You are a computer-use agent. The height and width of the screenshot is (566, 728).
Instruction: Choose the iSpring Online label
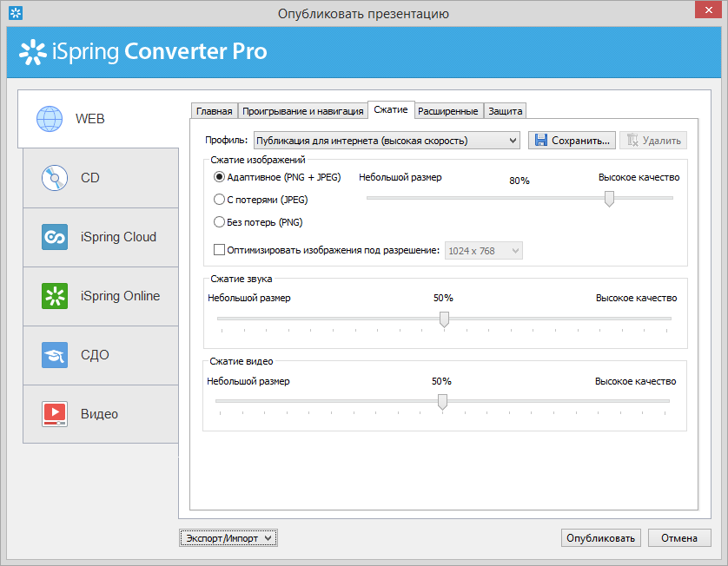(120, 296)
